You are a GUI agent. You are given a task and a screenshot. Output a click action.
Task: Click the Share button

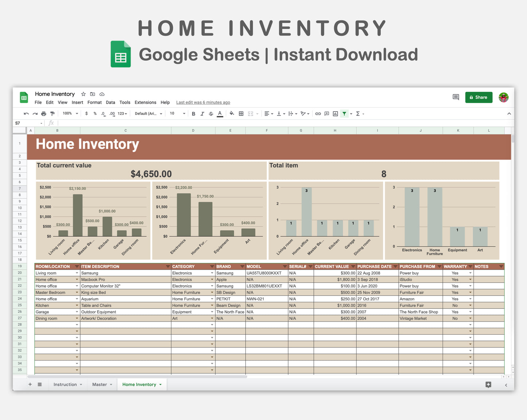click(478, 97)
